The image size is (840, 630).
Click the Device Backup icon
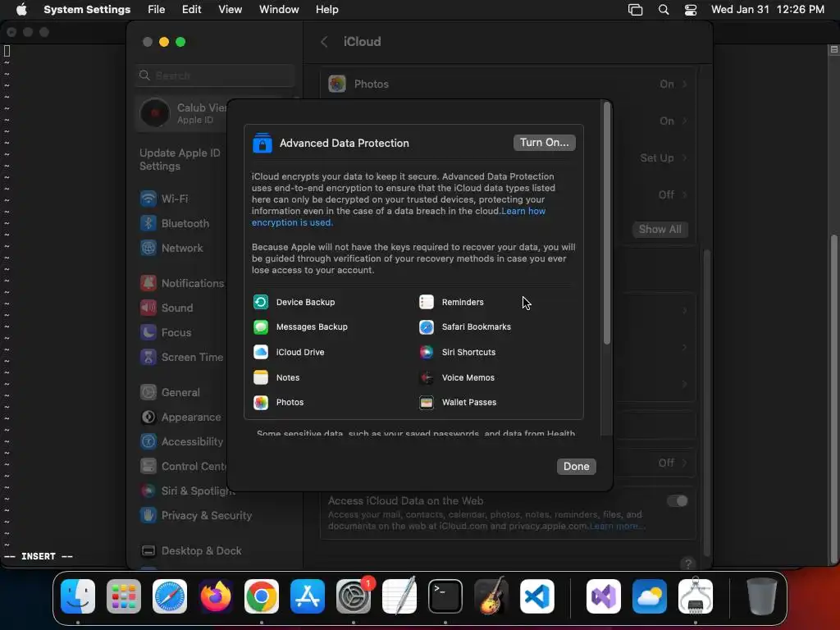click(x=261, y=302)
